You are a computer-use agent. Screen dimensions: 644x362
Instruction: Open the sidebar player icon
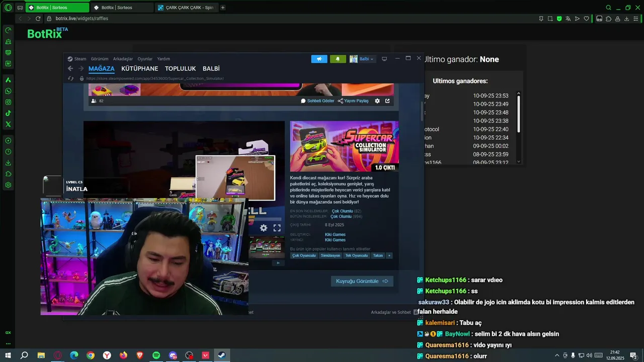(x=8, y=140)
